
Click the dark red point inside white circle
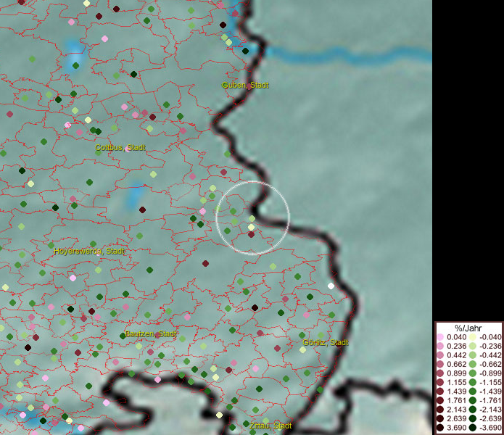click(251, 234)
